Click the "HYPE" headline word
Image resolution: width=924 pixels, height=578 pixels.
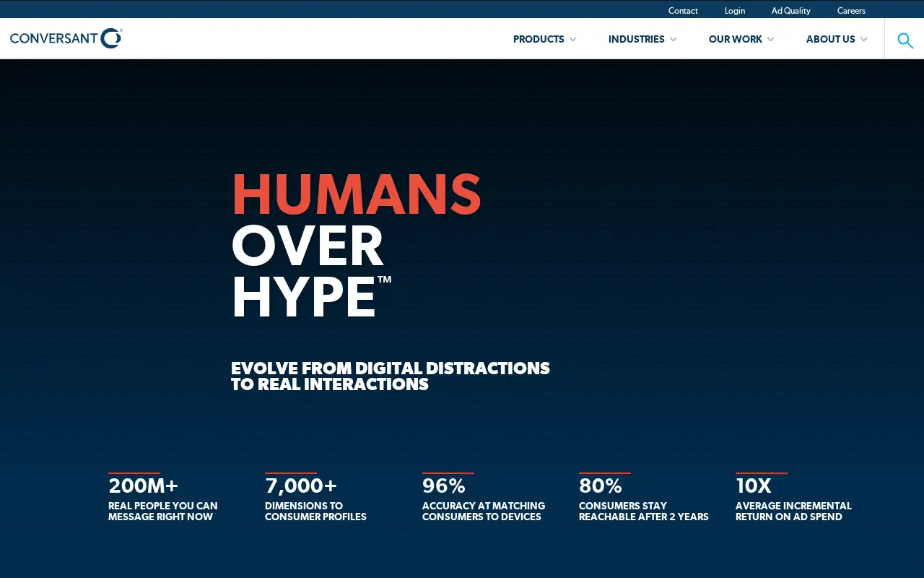tap(304, 297)
